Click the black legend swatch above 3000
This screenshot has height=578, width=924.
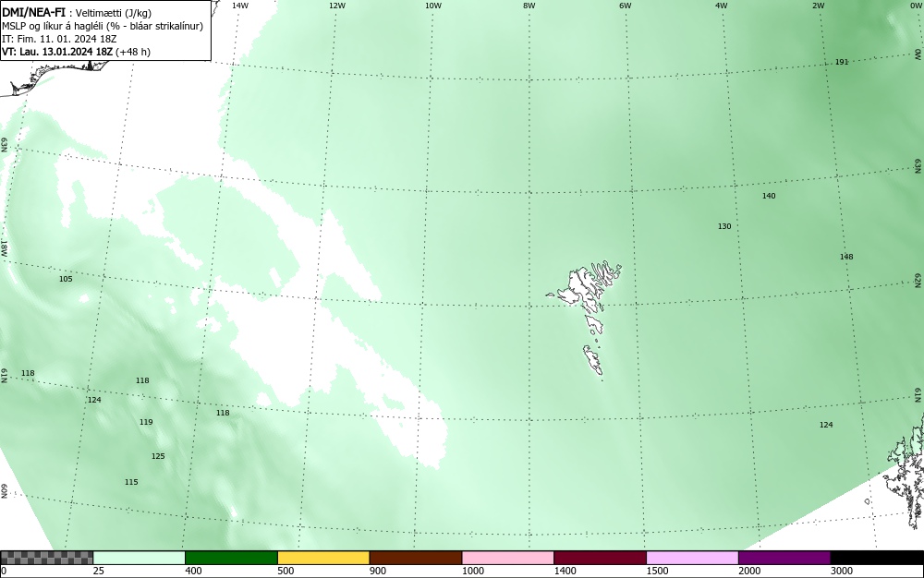point(877,558)
